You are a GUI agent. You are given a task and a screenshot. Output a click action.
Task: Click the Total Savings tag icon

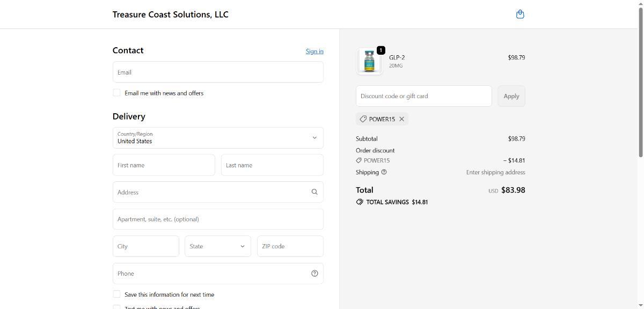(360, 202)
